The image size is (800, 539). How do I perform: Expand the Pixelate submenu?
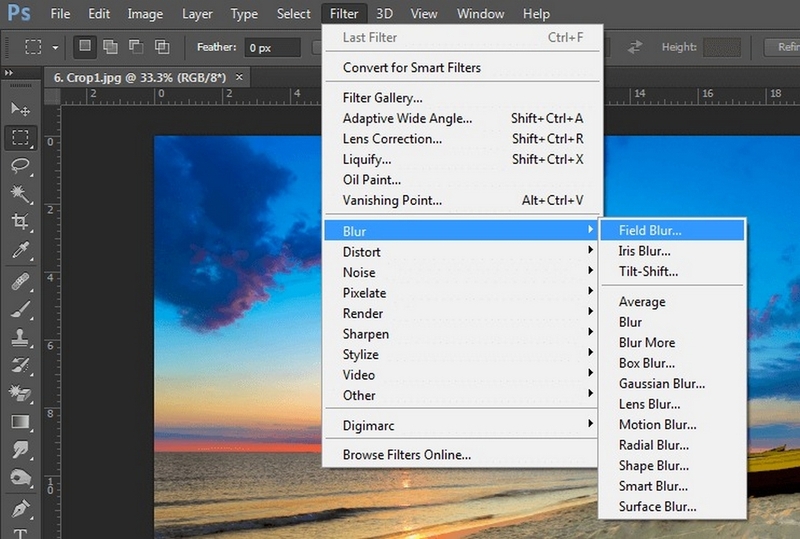[x=461, y=292]
